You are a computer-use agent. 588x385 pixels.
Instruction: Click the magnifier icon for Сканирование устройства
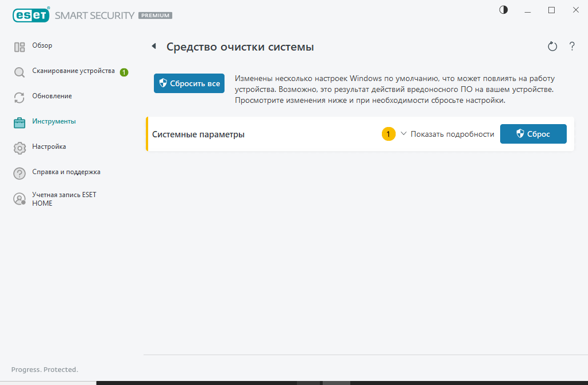[20, 72]
